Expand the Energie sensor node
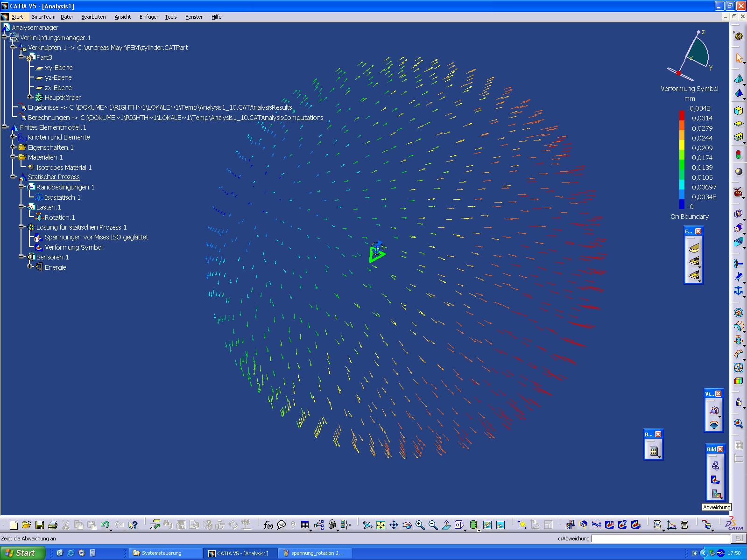747x560 pixels. point(29,266)
